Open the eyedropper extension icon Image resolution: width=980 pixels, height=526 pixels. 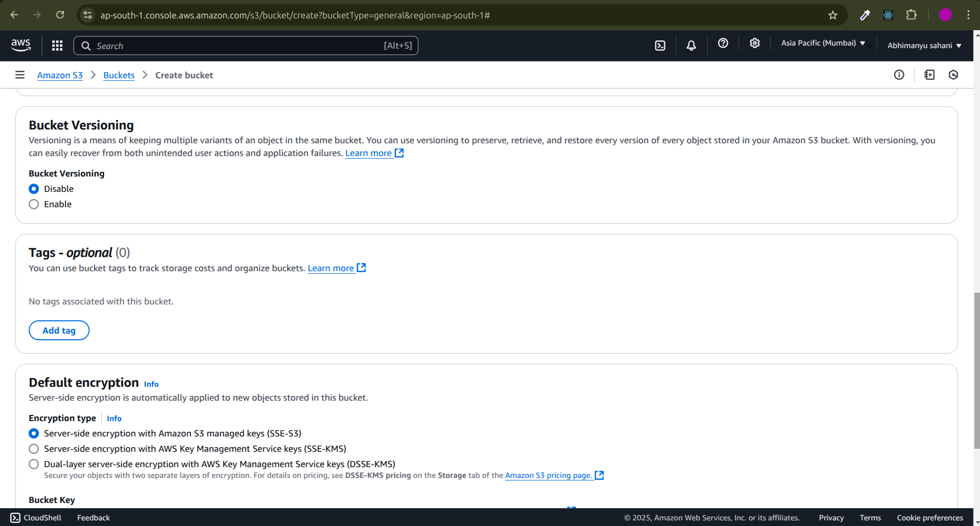coord(865,15)
